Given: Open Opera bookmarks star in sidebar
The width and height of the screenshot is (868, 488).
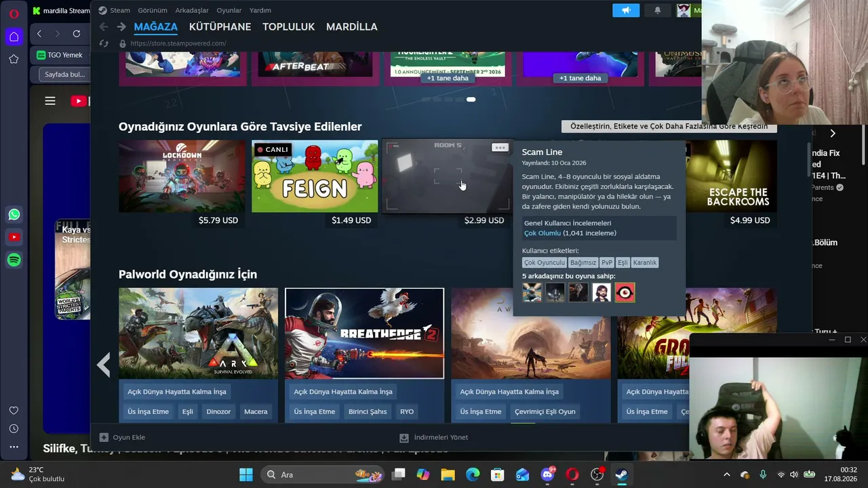Looking at the screenshot, I should click(14, 60).
